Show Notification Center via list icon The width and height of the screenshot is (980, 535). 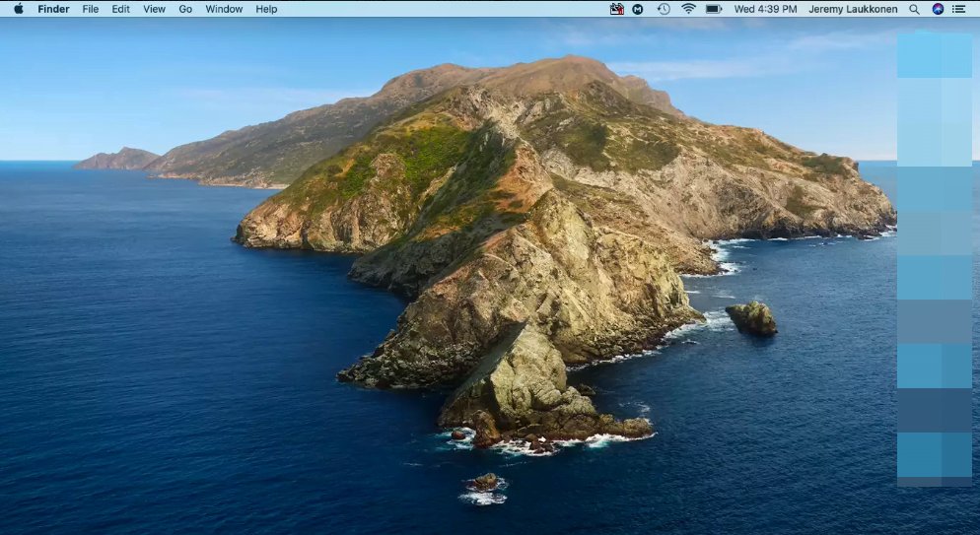click(960, 9)
